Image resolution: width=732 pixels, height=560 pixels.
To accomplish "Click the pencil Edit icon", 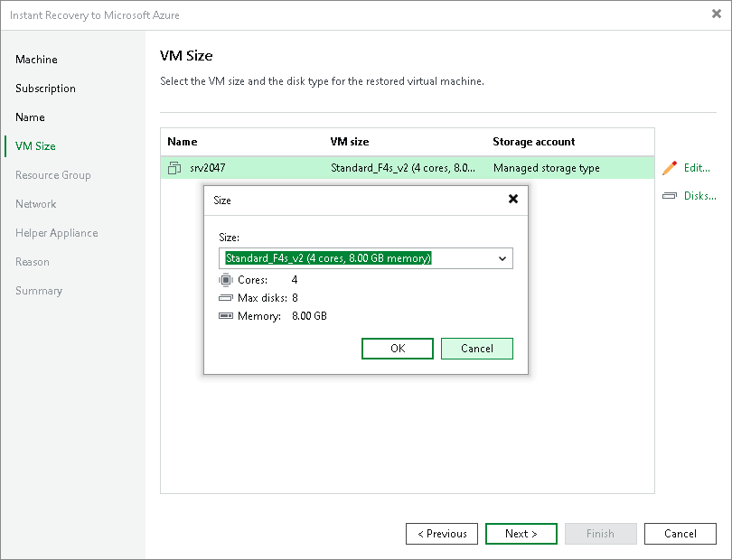I will pyautogui.click(x=670, y=168).
